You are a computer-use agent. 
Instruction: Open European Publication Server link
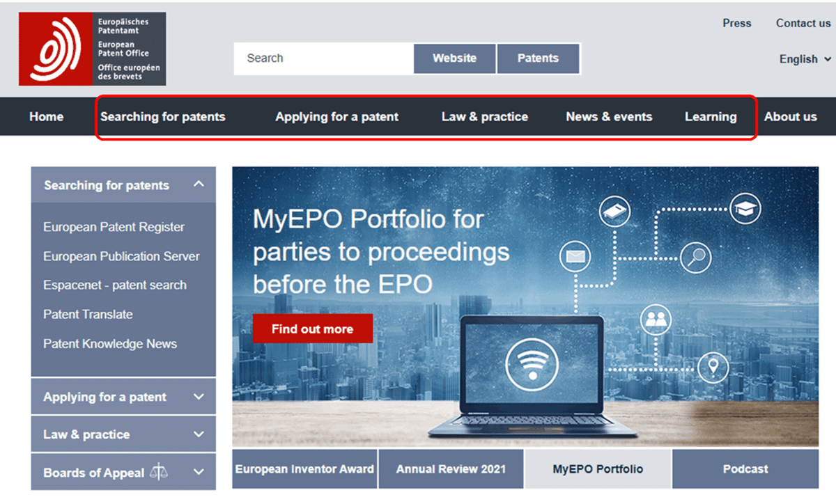click(121, 256)
